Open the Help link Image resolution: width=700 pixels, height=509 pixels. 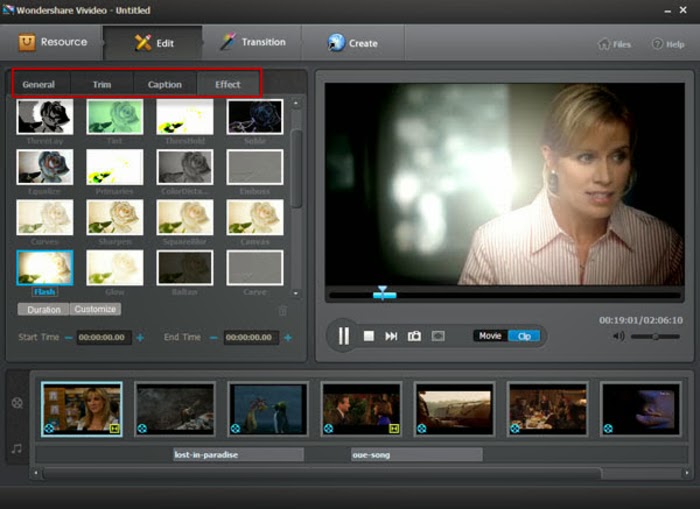668,44
